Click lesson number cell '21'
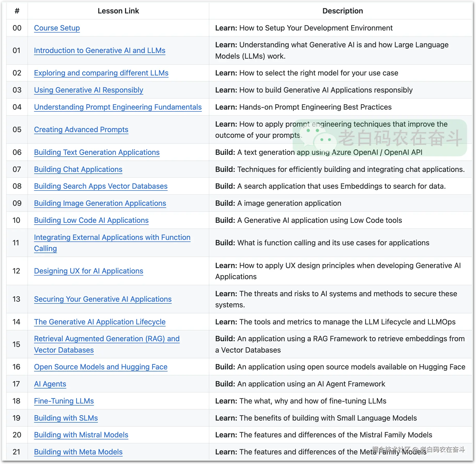This screenshot has width=476, height=464. pos(17,452)
